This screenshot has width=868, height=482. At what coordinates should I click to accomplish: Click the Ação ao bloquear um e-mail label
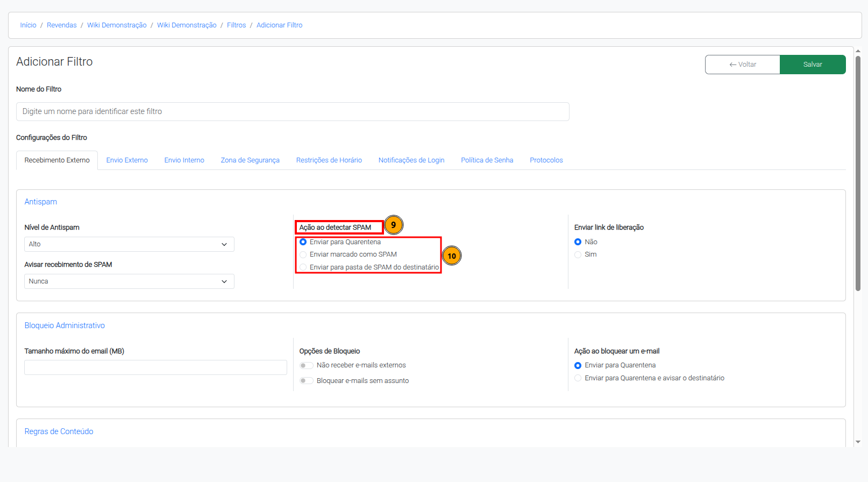click(x=617, y=351)
